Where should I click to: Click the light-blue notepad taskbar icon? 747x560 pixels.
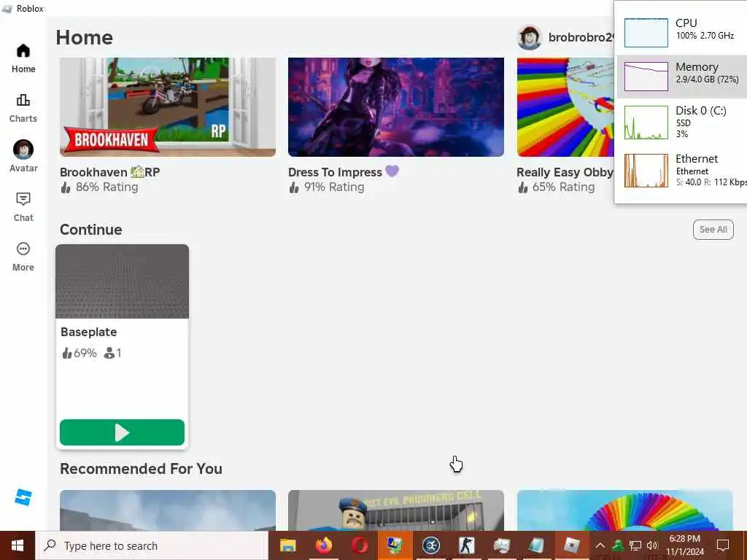[537, 545]
